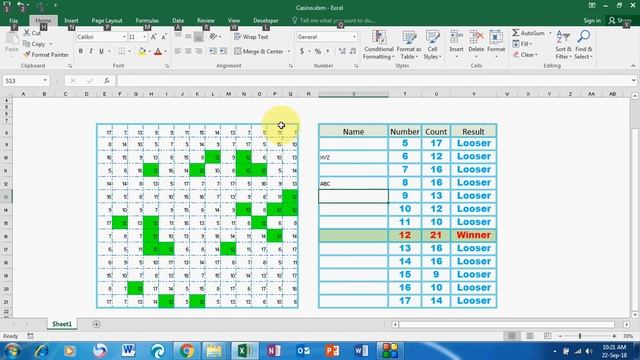The image size is (640, 360).
Task: Click the Insert Function fx button
Action: click(107, 81)
